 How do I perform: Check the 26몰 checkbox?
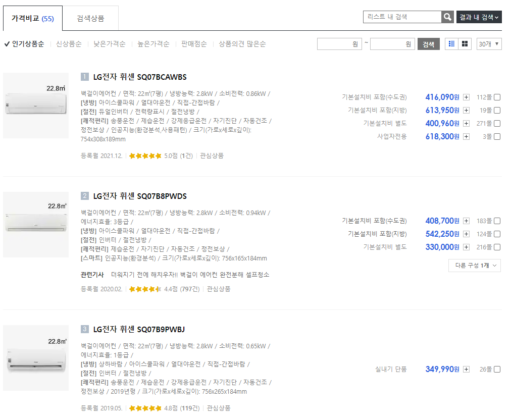tap(497, 369)
